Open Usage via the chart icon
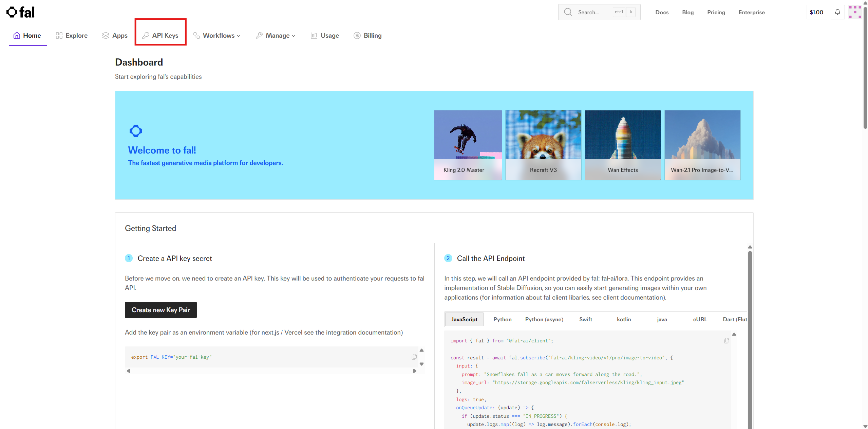The height and width of the screenshot is (429, 868). (x=314, y=36)
